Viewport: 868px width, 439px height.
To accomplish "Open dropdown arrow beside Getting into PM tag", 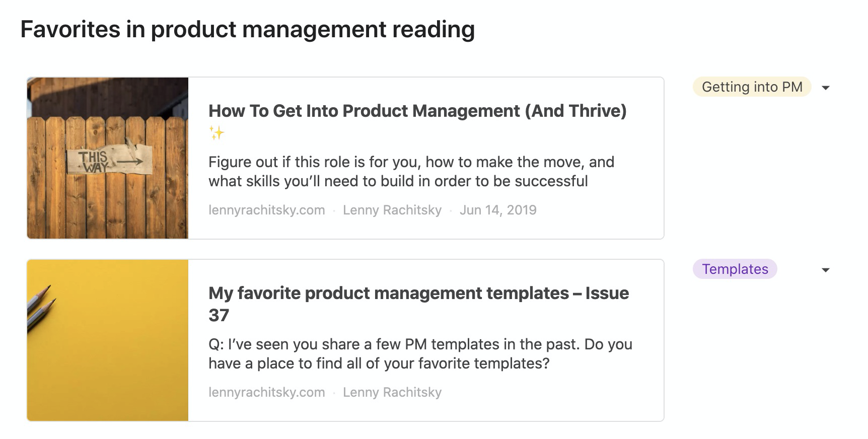I will click(825, 88).
